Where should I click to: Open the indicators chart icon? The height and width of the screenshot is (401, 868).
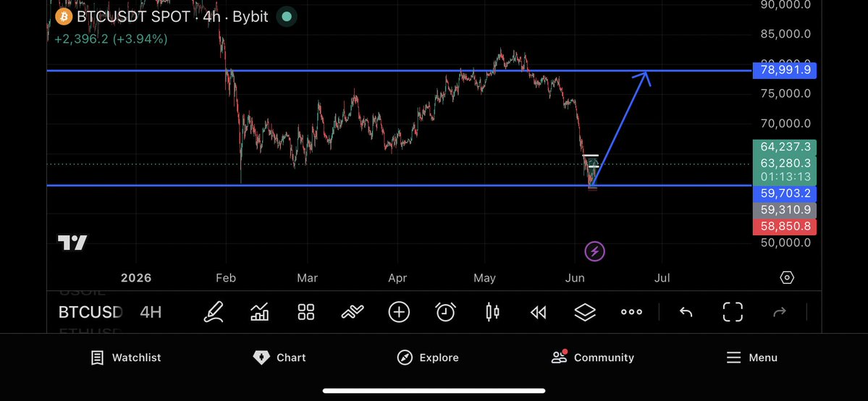tap(260, 312)
